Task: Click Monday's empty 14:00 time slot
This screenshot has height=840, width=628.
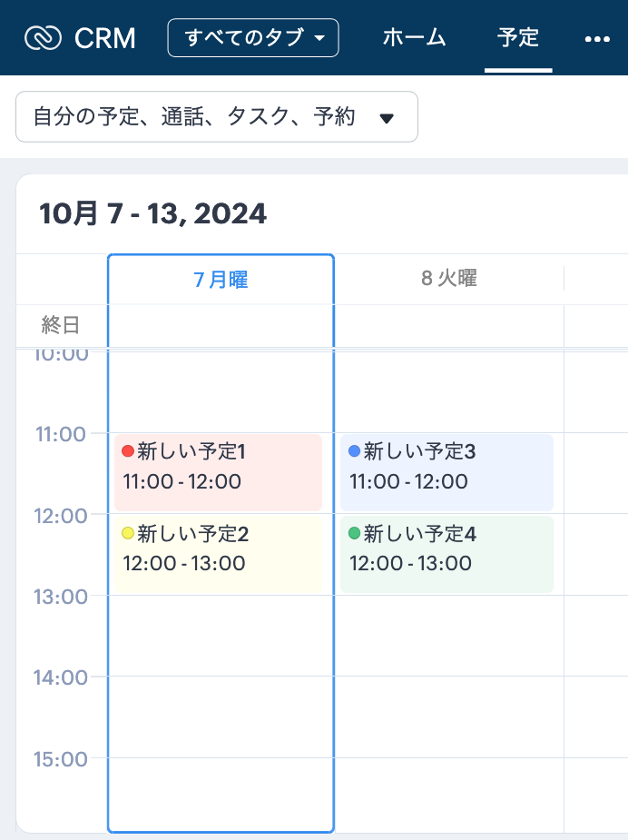Action: (x=221, y=716)
